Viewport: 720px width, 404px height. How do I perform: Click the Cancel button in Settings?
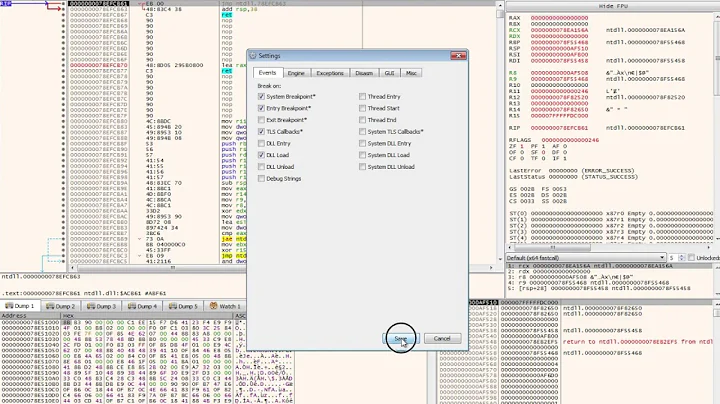(x=442, y=338)
